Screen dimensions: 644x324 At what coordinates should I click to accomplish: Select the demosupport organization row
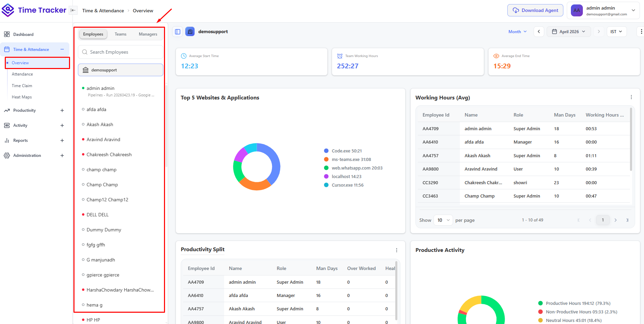point(121,70)
